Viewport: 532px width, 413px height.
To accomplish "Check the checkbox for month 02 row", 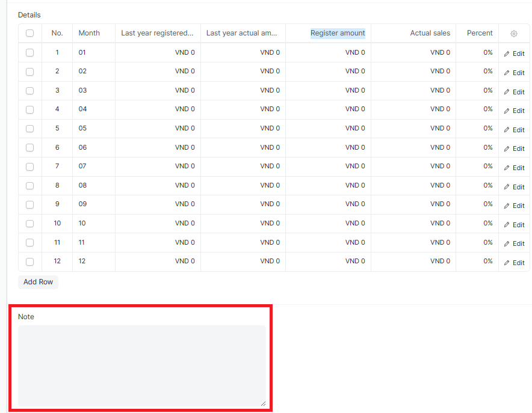I will 30,72.
